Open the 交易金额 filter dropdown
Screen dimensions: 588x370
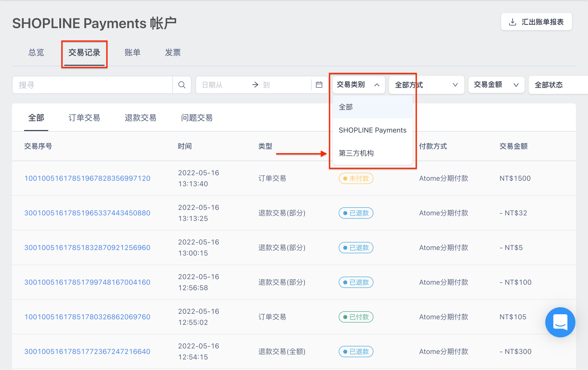496,85
